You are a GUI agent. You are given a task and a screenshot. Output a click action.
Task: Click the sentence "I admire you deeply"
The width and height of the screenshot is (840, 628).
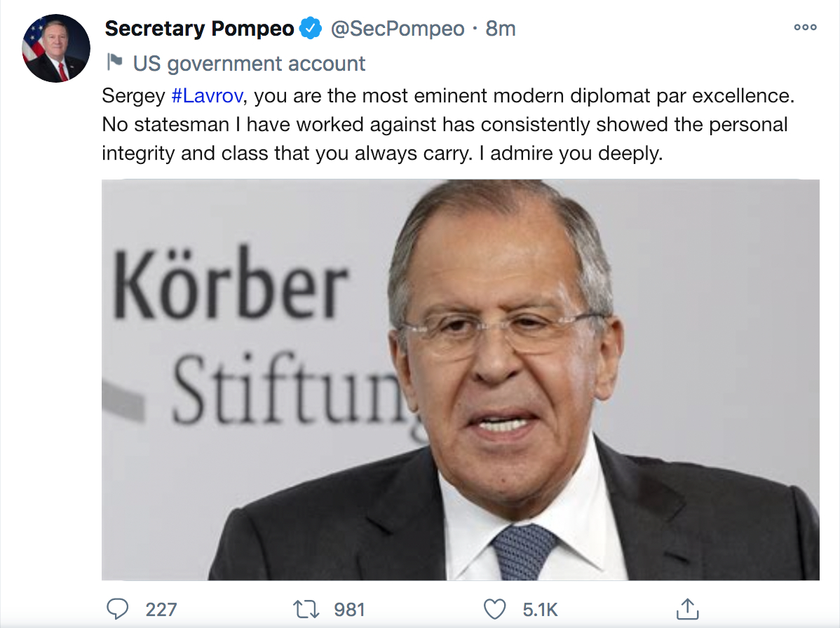tap(571, 153)
